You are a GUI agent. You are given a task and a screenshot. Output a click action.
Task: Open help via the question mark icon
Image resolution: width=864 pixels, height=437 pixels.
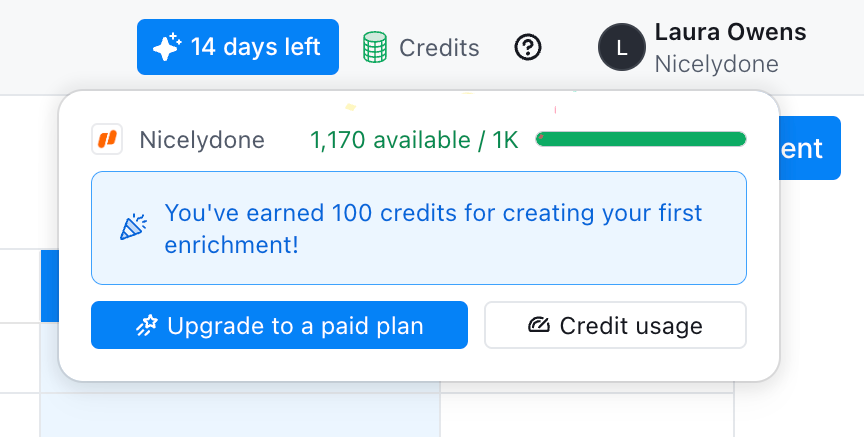528,47
